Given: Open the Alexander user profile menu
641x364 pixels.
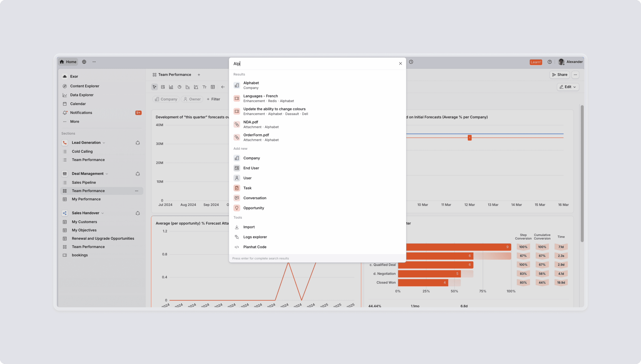Looking at the screenshot, I should coord(570,62).
